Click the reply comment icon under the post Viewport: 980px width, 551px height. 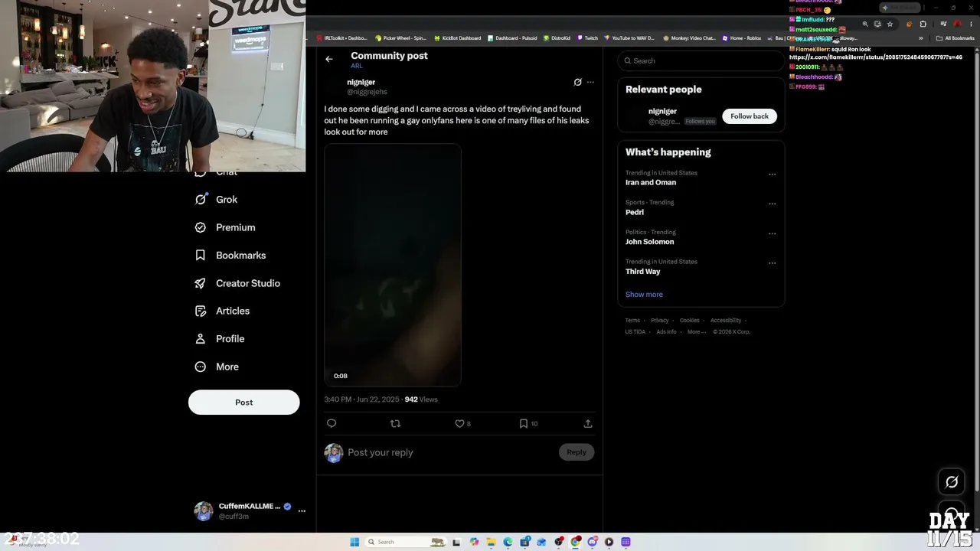(332, 423)
